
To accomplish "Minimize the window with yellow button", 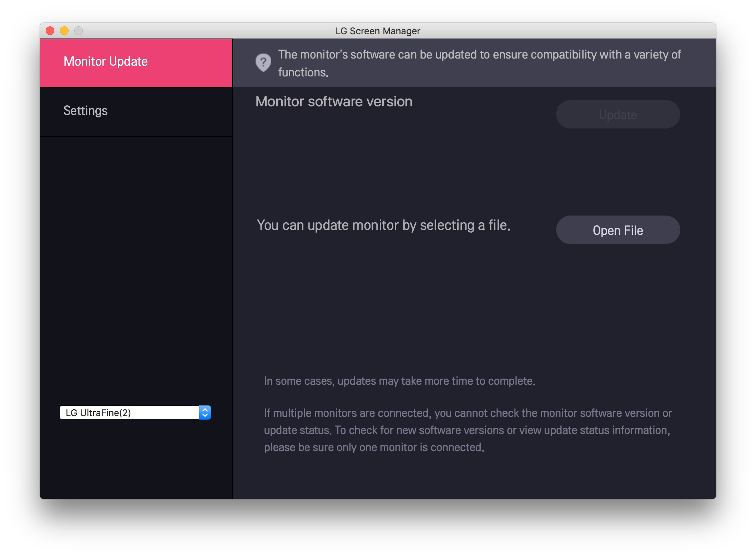I will (64, 31).
